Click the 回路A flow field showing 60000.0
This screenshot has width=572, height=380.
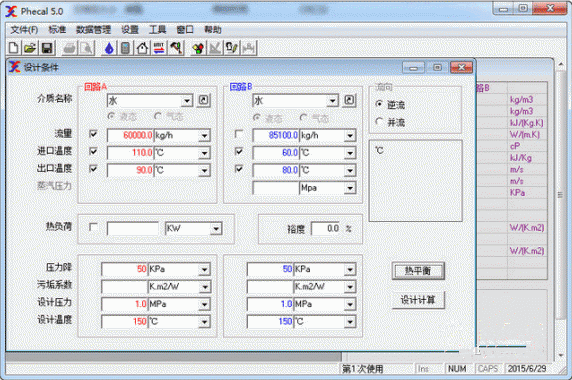pos(130,136)
